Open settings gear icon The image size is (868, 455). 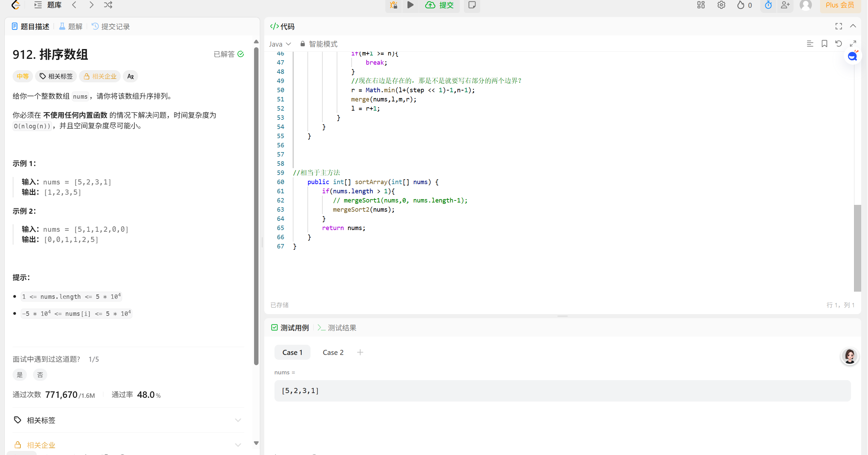721,5
